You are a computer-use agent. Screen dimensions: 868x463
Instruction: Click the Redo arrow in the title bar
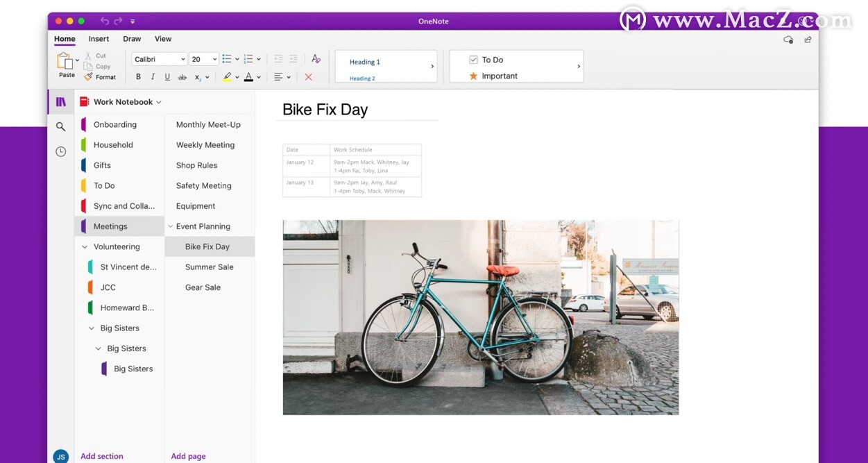click(x=119, y=22)
